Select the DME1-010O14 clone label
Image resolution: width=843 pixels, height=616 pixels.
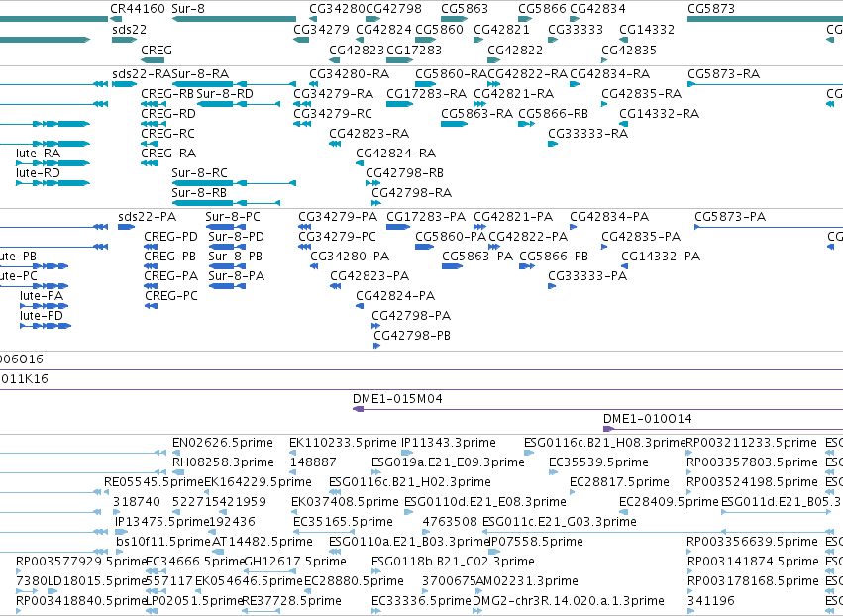click(x=647, y=419)
